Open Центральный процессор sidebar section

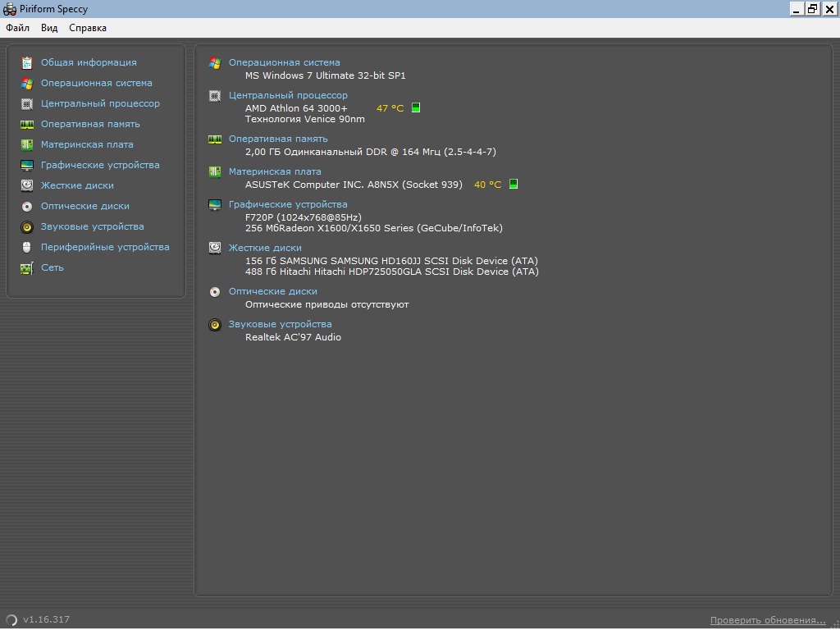100,103
